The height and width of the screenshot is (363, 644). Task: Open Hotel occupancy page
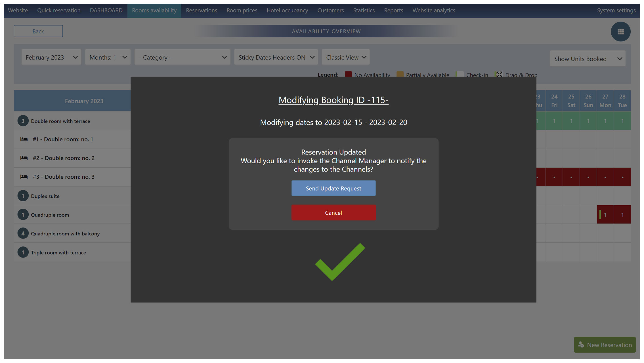287,10
